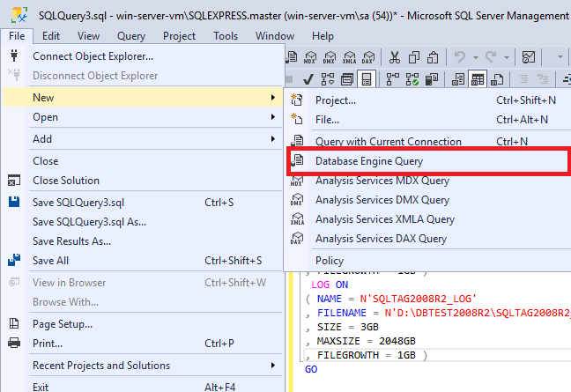This screenshot has height=392, width=571.
Task: Open the Undo history dropdown arrow
Action: (x=475, y=57)
